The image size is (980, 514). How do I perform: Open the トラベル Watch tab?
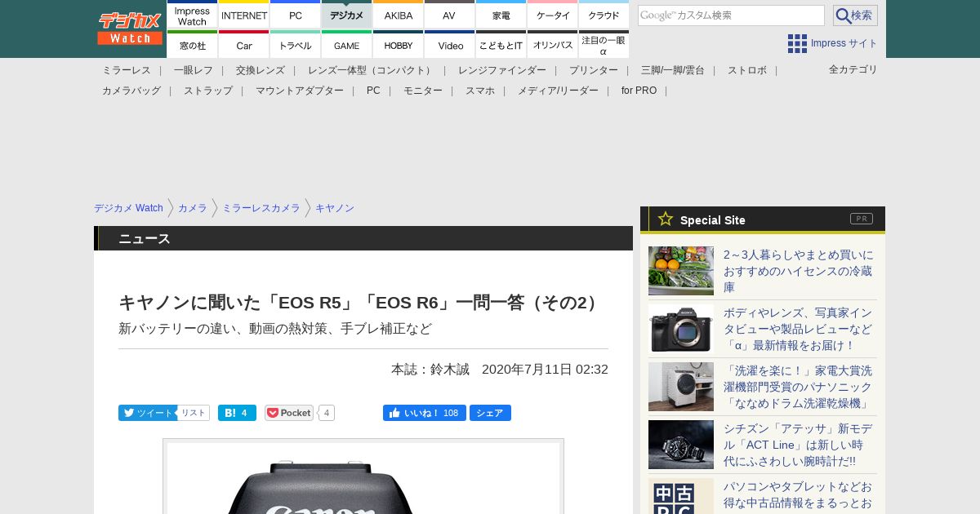pyautogui.click(x=296, y=45)
